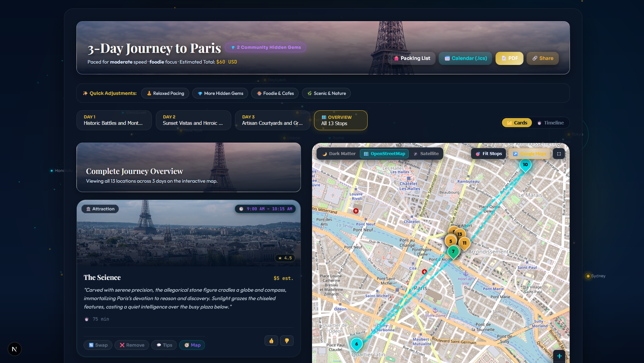Image resolution: width=644 pixels, height=363 pixels.
Task: Zoom in with the map plus button
Action: click(559, 356)
